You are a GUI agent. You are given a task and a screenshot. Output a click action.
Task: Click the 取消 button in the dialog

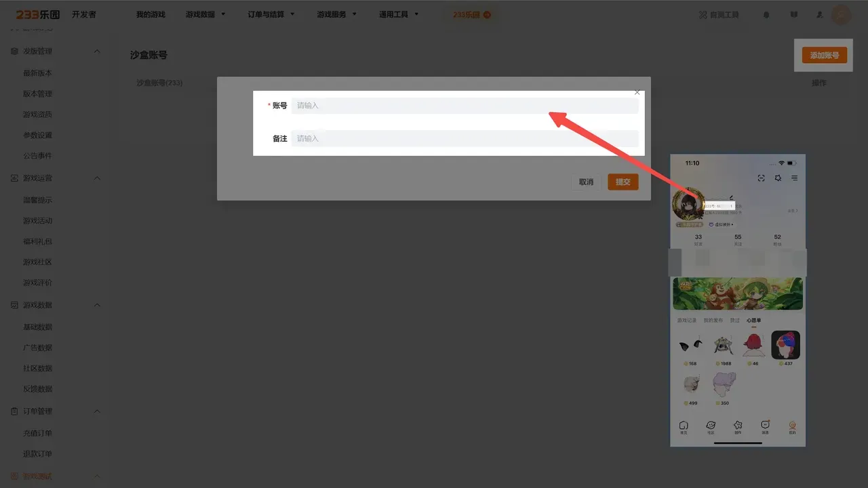(586, 182)
